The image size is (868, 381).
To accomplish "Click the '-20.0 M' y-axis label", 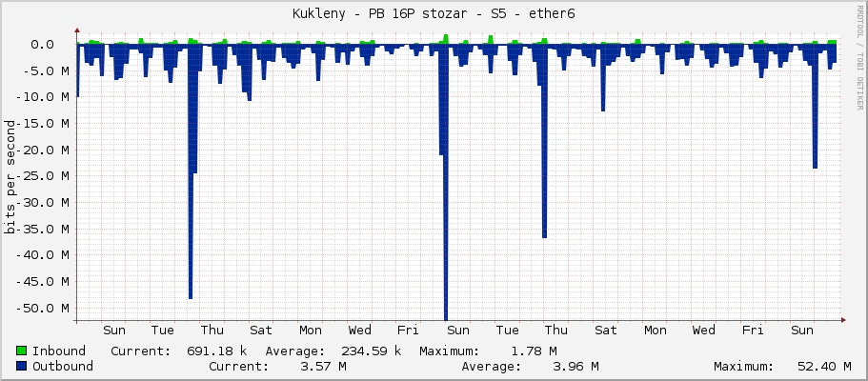I will 42,150.
